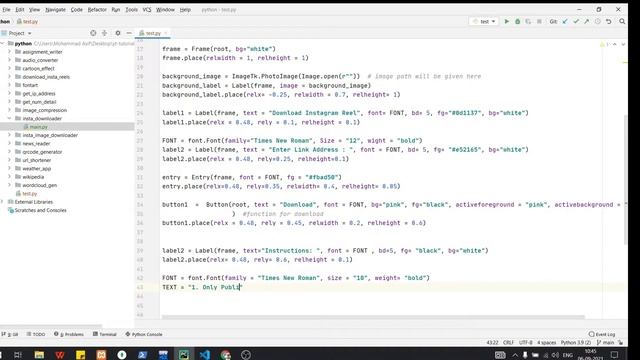
Task: Open PowerShell icon in the taskbar
Action: pyautogui.click(x=142, y=355)
